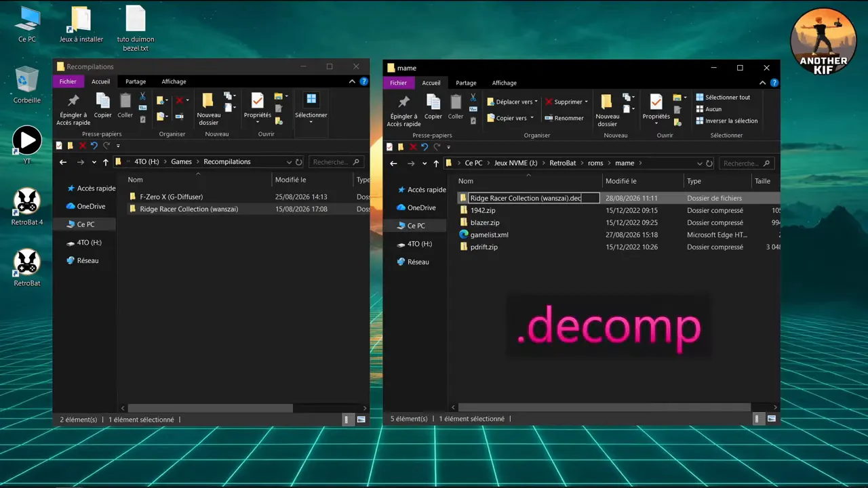
Task: Click the Edit icon in mame Ouvrir group
Action: click(x=677, y=110)
